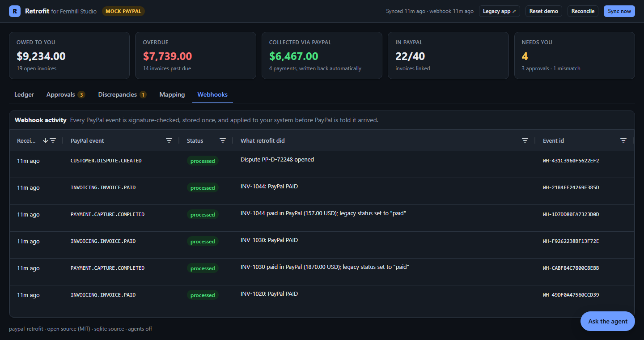Open the Legacy app link button
The height and width of the screenshot is (340, 644).
[x=500, y=11]
